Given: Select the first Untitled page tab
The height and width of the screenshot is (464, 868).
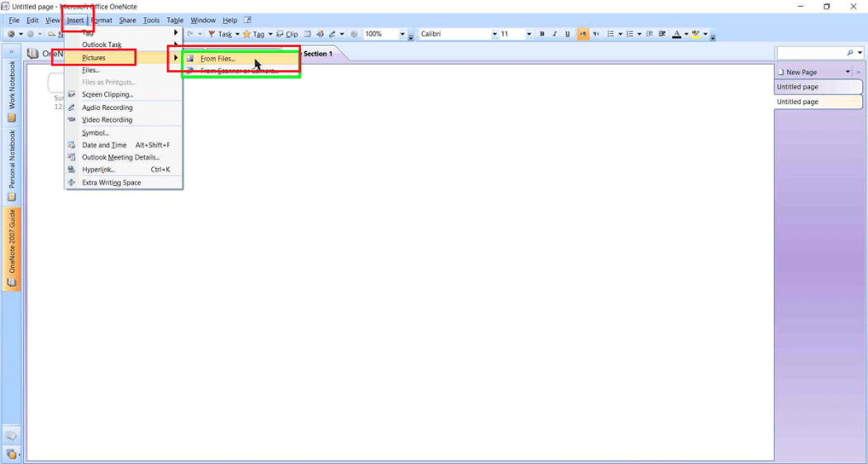Looking at the screenshot, I should (x=818, y=87).
